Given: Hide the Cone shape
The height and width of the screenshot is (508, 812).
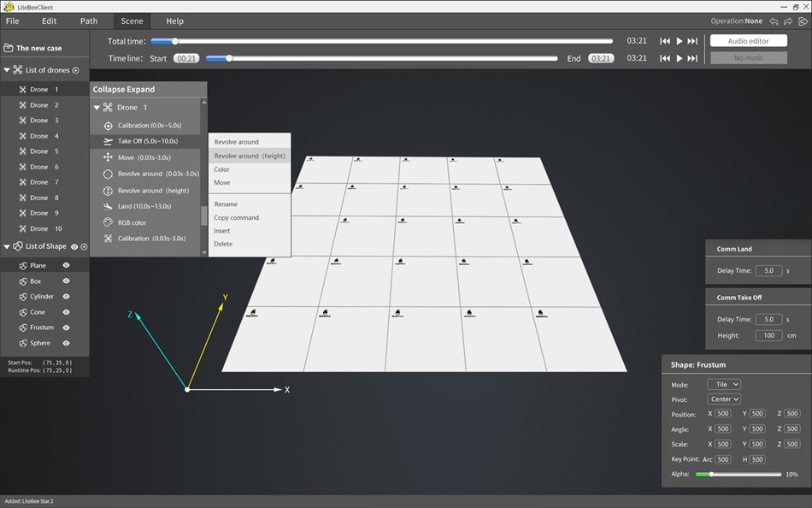Looking at the screenshot, I should tap(67, 312).
